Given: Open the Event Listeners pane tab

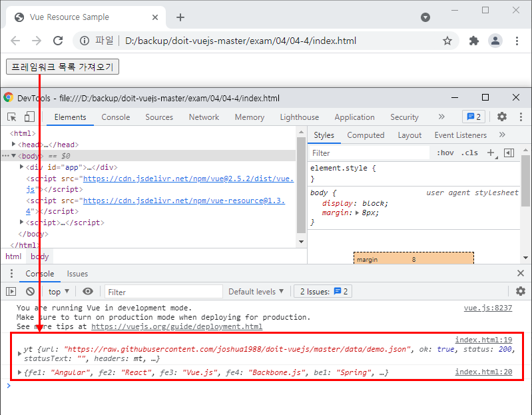Looking at the screenshot, I should 460,135.
